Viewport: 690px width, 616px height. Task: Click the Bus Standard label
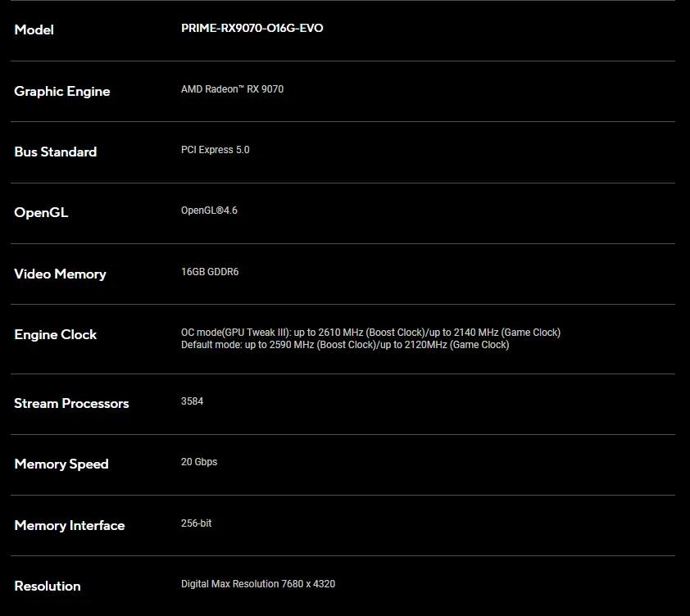55,152
